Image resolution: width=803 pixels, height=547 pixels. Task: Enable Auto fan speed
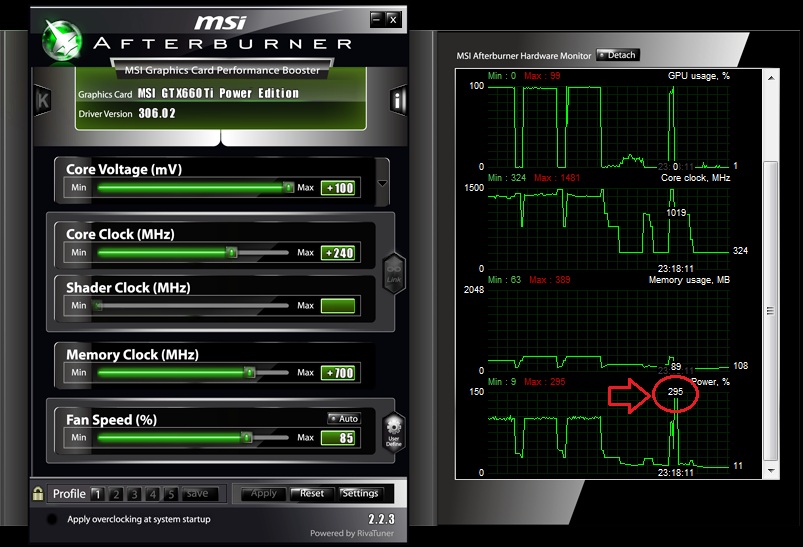click(344, 418)
